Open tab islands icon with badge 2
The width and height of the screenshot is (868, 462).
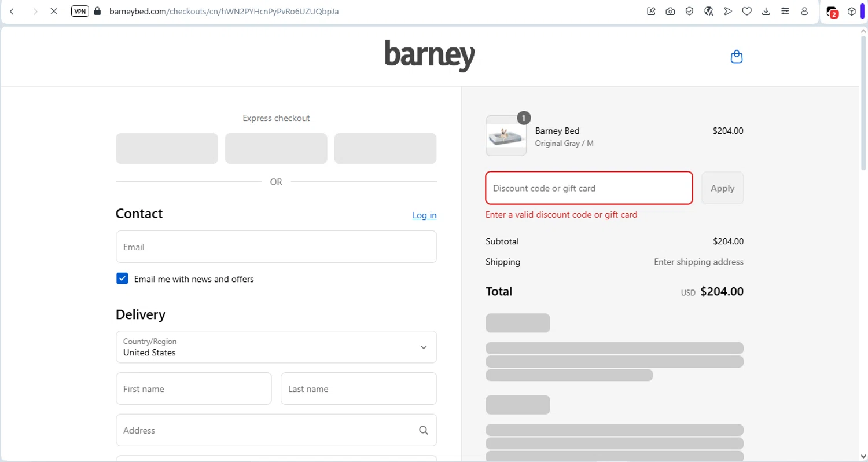(832, 12)
